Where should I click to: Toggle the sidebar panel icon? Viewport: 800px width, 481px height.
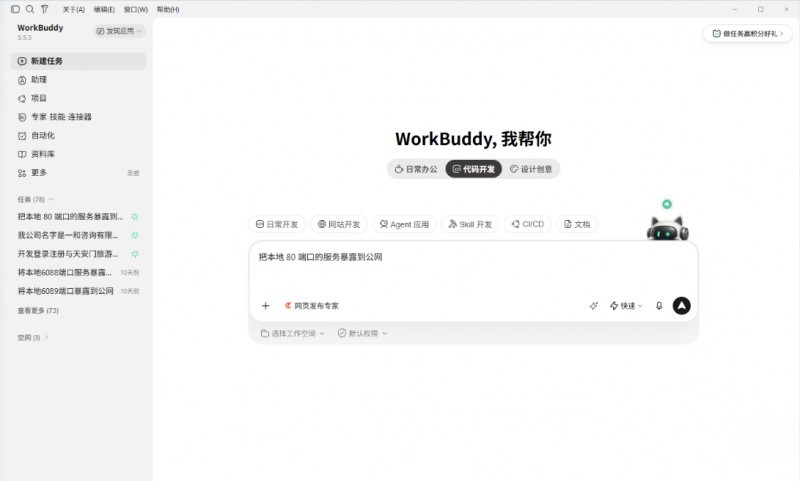coord(15,9)
